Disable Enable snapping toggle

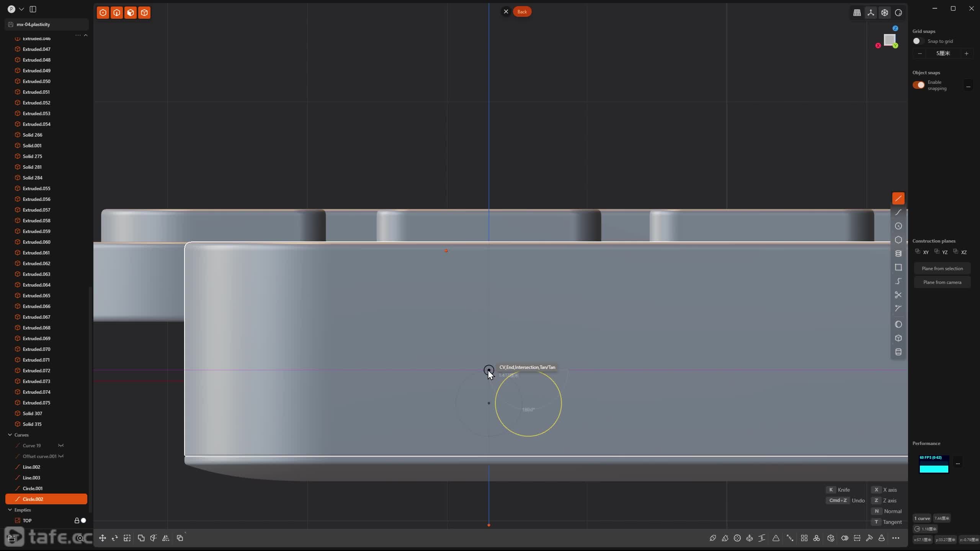[918, 85]
